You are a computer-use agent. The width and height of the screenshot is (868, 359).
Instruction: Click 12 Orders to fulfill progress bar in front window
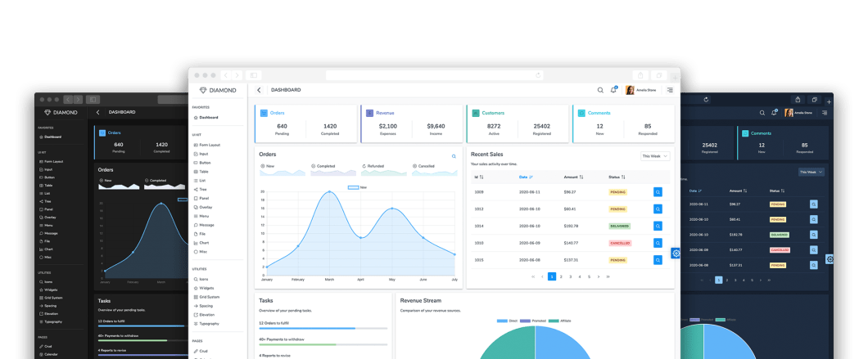pyautogui.click(x=323, y=329)
